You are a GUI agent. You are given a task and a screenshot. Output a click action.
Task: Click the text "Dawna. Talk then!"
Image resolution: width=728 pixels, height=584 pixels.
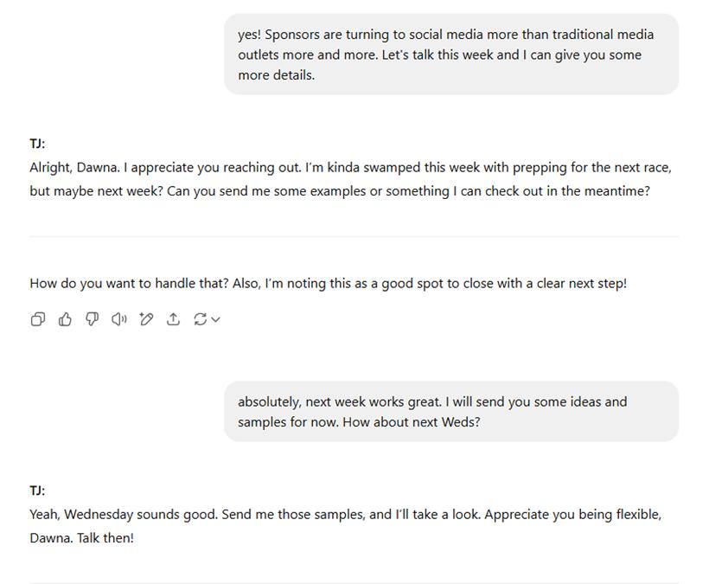pos(81,537)
